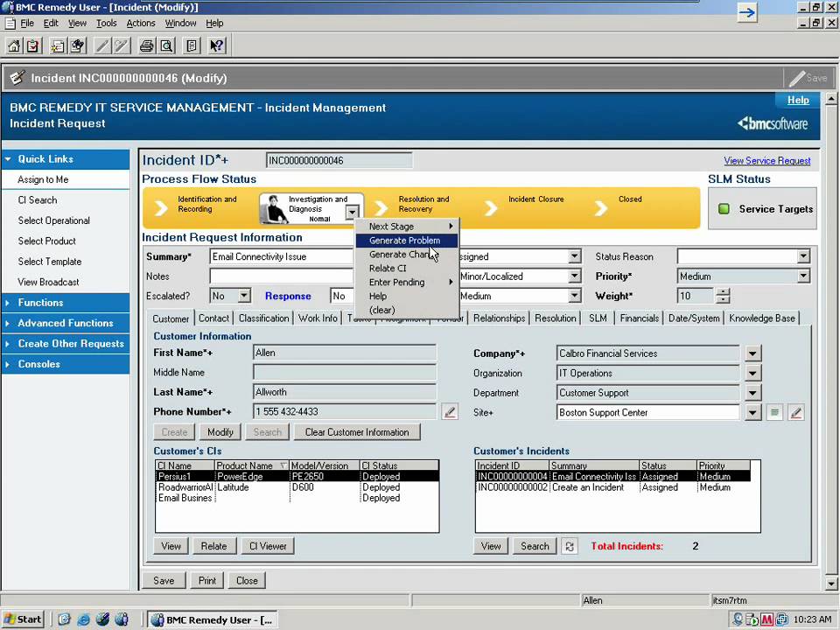840x630 pixels.
Task: Switch to the Classification tab
Action: coord(263,318)
